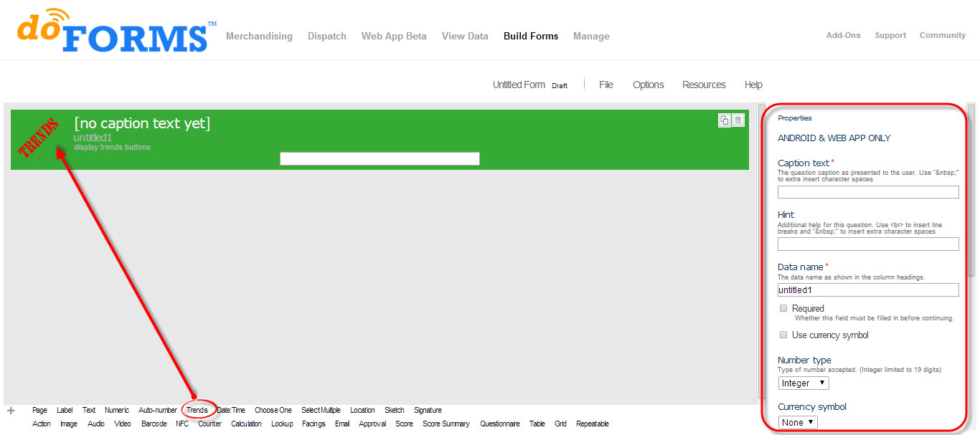This screenshot has height=435, width=980.
Task: Delete the Trends question using the trash icon
Action: [738, 120]
